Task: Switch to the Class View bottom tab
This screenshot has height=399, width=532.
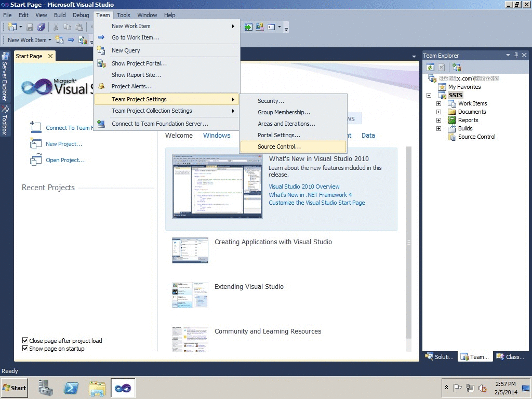Action: 510,356
